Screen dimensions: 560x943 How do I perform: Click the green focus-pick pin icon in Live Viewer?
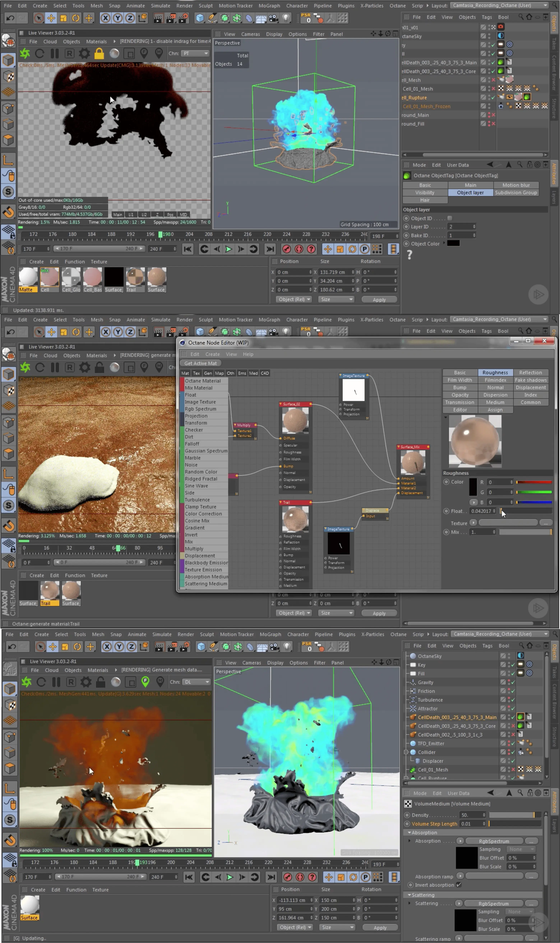[145, 682]
